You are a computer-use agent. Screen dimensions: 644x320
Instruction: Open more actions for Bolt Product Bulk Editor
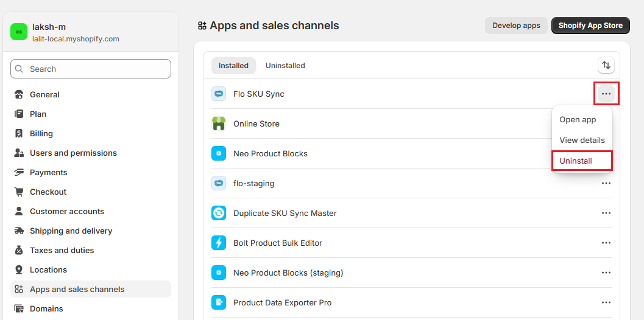(x=606, y=243)
